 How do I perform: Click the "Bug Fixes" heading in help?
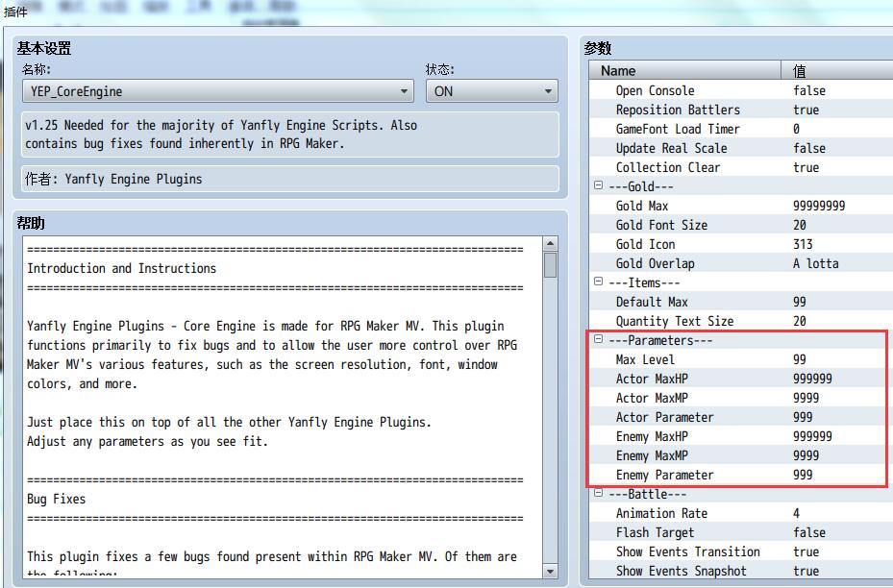point(57,500)
